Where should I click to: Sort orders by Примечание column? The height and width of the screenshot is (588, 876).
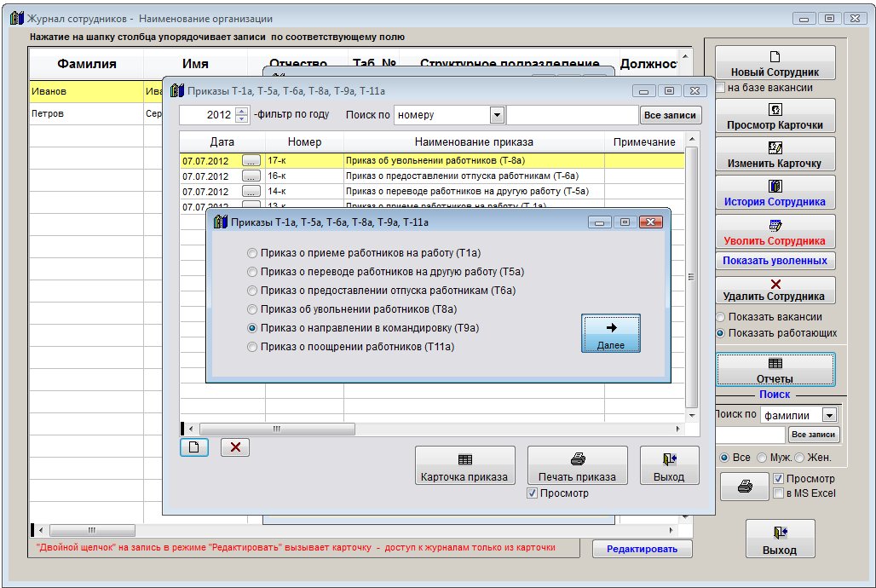pos(644,142)
